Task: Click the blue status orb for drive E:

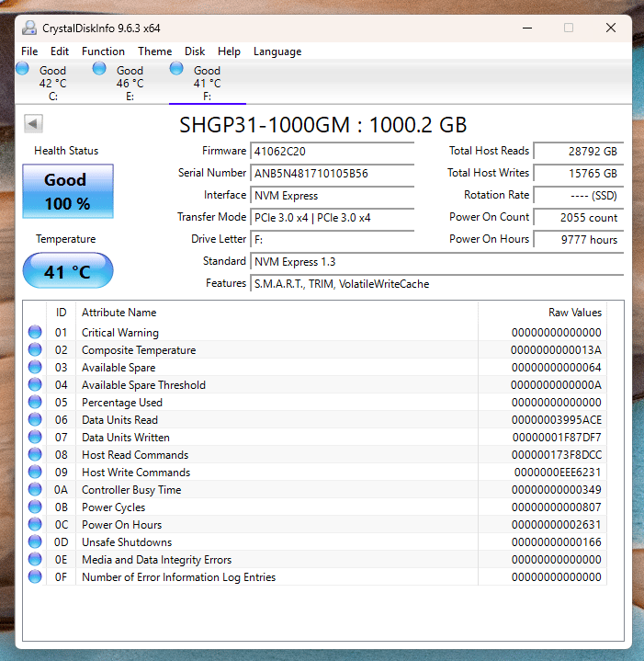Action: tap(99, 68)
